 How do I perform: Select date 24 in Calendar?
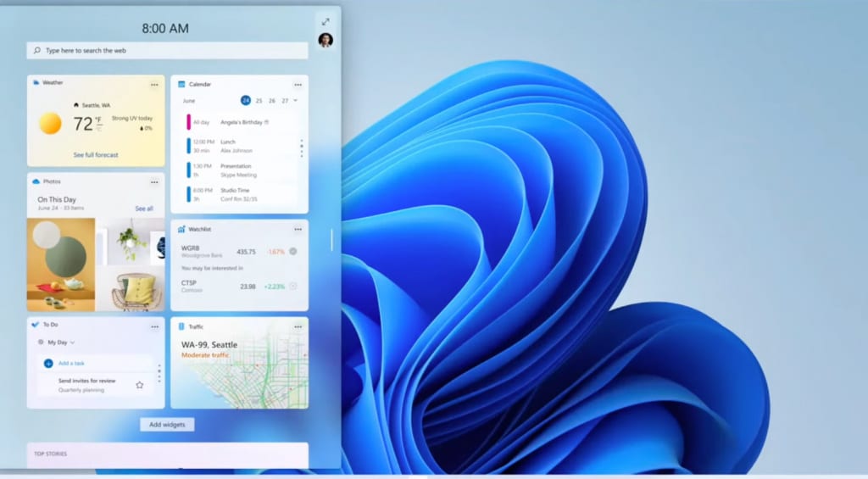click(246, 100)
